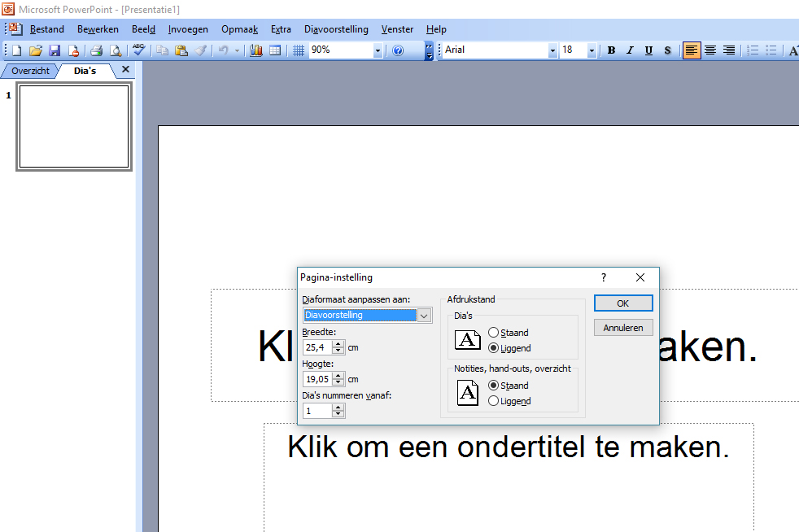Image resolution: width=799 pixels, height=532 pixels.
Task: Select Liggend for Notities, hand-outs, overzicht
Action: (493, 401)
